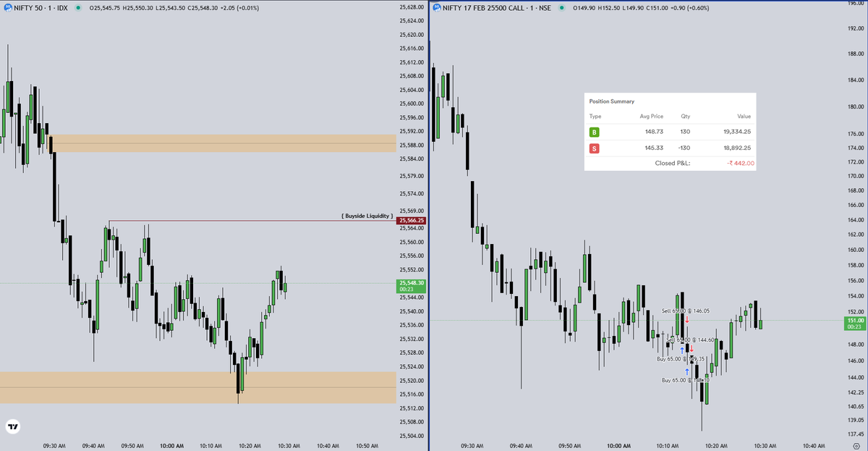Click the blue buy arrow above Buy @ 148.10
This screenshot has width=868, height=451.
click(x=687, y=370)
